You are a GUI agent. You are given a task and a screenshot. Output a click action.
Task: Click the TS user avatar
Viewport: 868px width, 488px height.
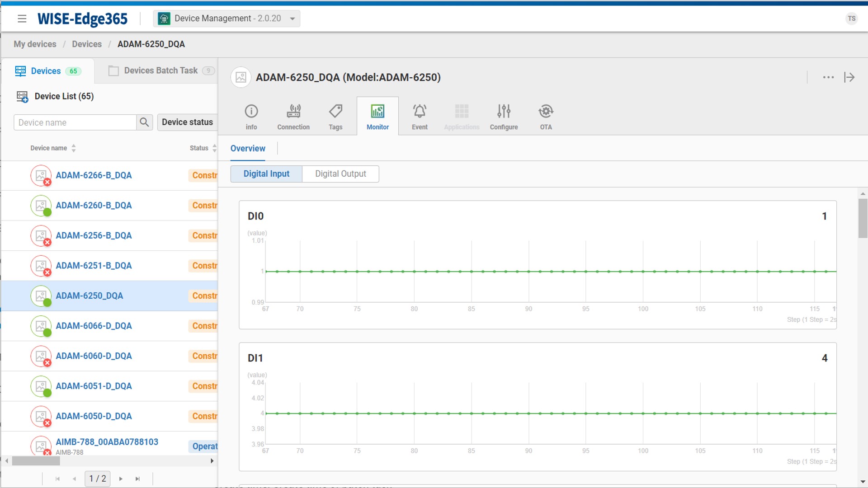point(851,19)
